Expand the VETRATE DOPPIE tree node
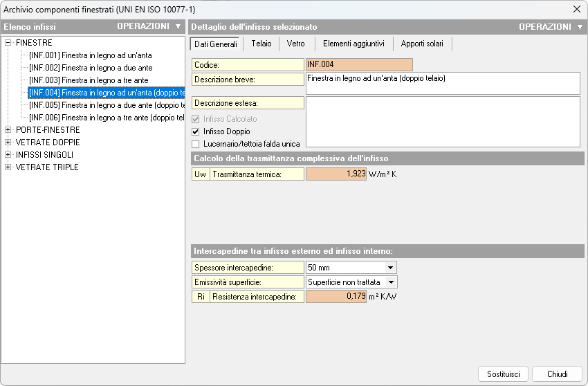The width and height of the screenshot is (588, 386). (x=8, y=143)
